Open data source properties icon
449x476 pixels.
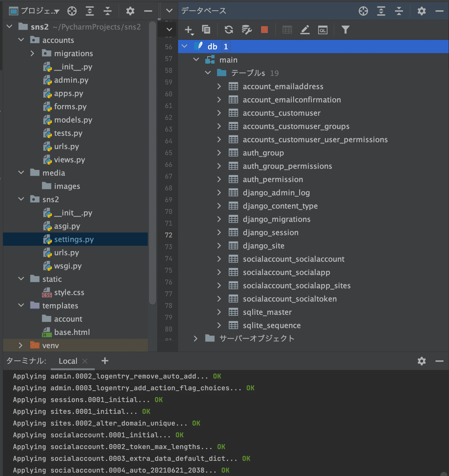247,30
